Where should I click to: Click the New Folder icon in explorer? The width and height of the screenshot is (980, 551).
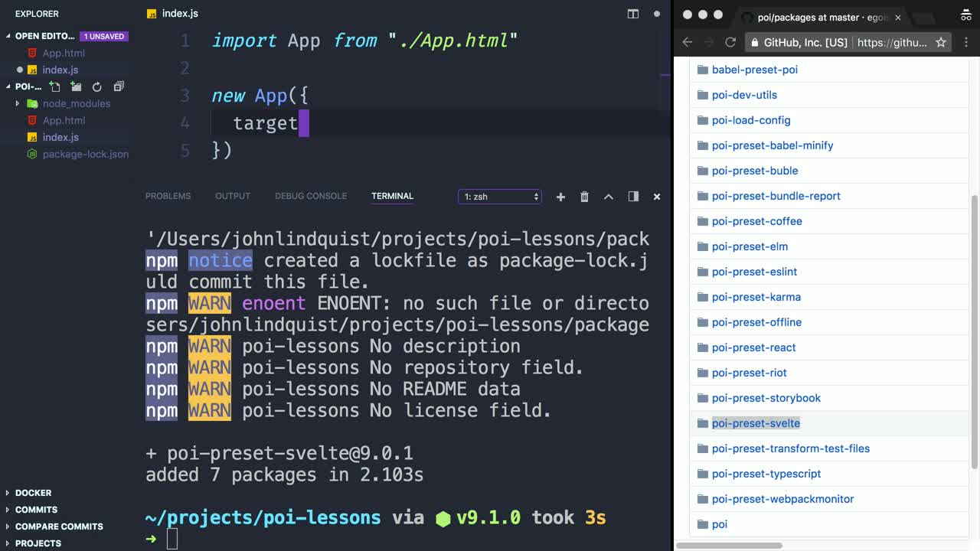(76, 87)
